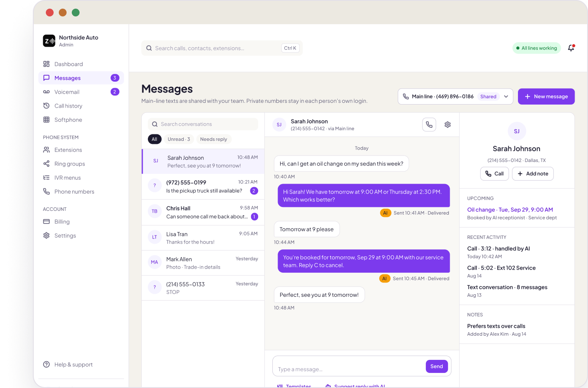Image resolution: width=588 pixels, height=388 pixels.
Task: Filter conversations by Unread · 3
Action: 179,139
